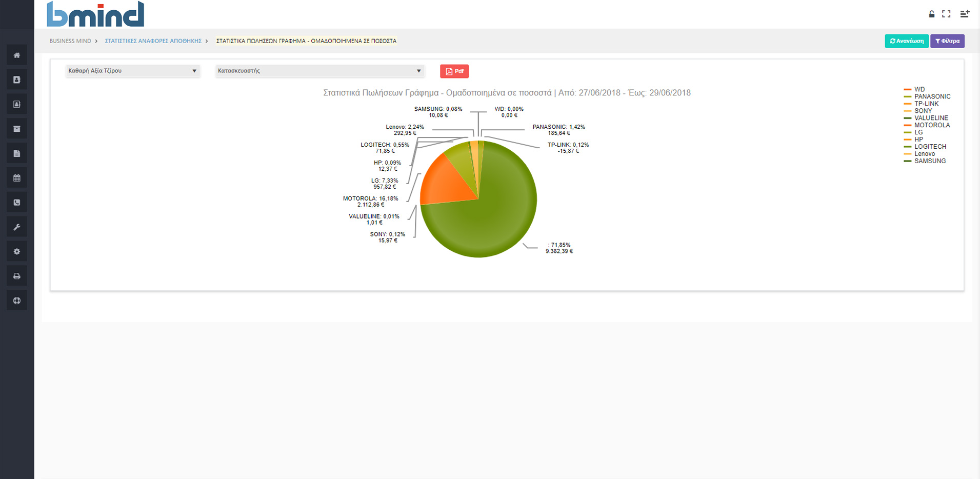Image resolution: width=980 pixels, height=479 pixels.
Task: Open the archive box warehouse sidebar icon
Action: pyautogui.click(x=17, y=129)
